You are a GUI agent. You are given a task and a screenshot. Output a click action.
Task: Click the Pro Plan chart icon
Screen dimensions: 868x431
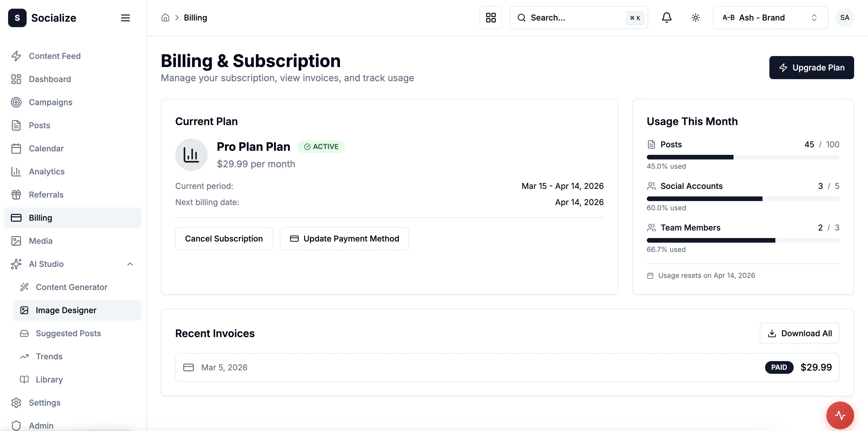191,155
